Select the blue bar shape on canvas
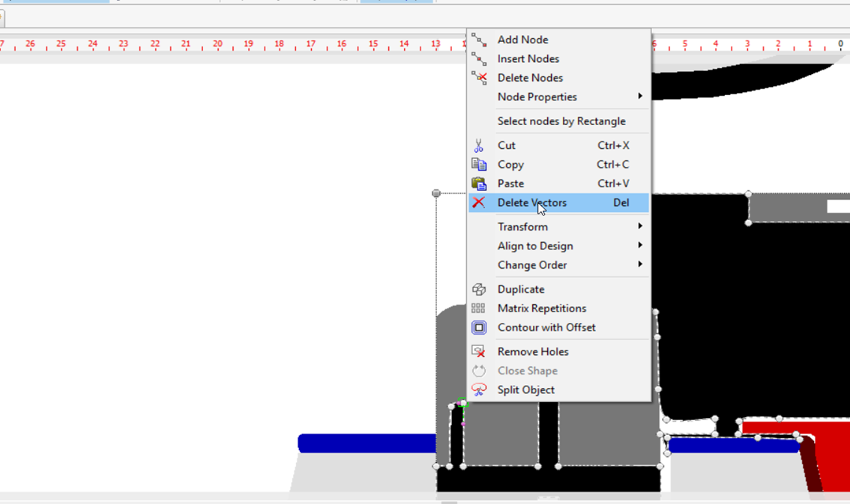The width and height of the screenshot is (850, 504). coord(367,443)
